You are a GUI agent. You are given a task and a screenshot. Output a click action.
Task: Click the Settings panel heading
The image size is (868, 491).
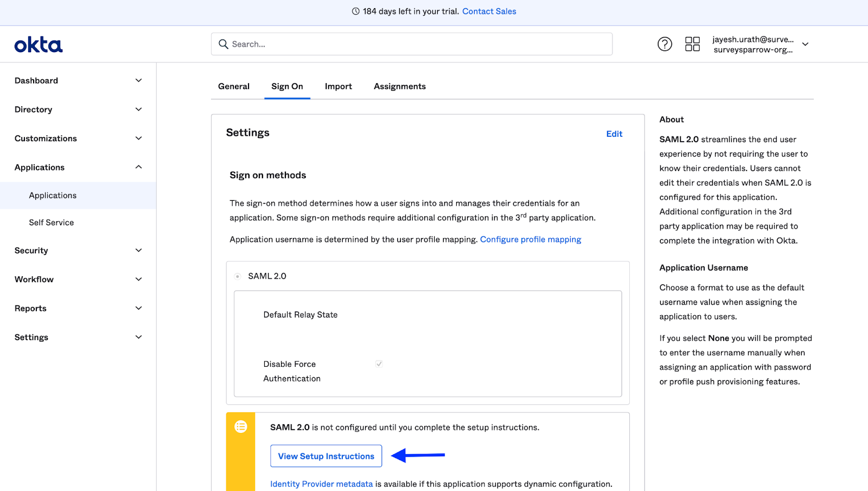[248, 133]
